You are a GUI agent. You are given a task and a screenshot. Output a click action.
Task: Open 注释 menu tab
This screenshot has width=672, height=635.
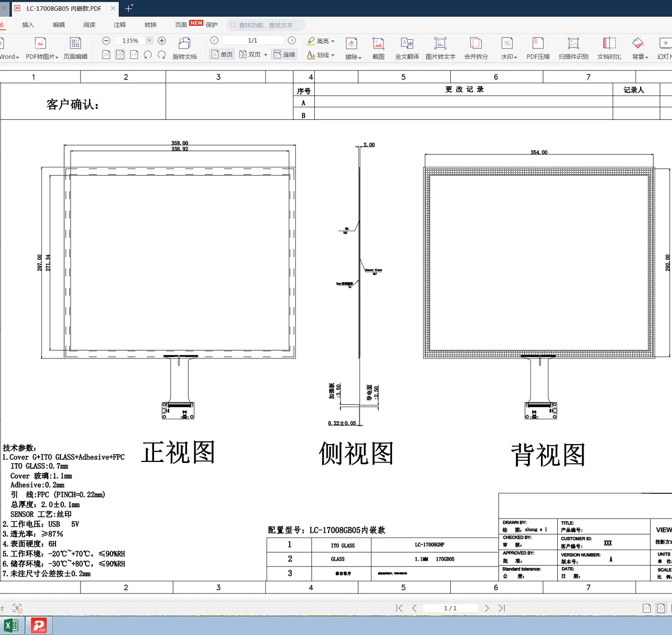[x=120, y=25]
